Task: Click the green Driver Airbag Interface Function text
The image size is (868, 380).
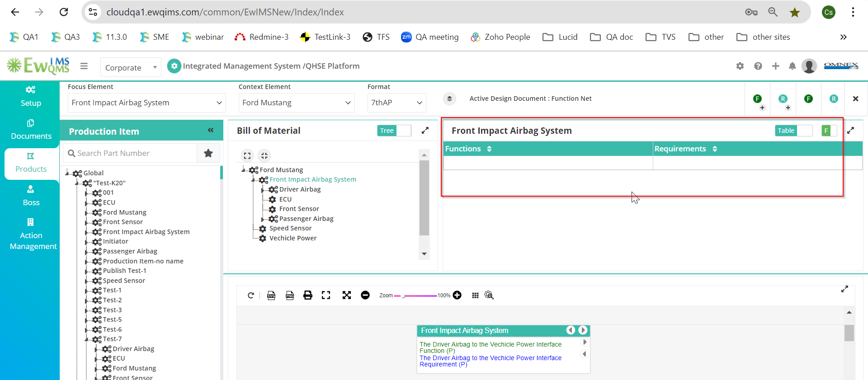Action: click(x=491, y=347)
